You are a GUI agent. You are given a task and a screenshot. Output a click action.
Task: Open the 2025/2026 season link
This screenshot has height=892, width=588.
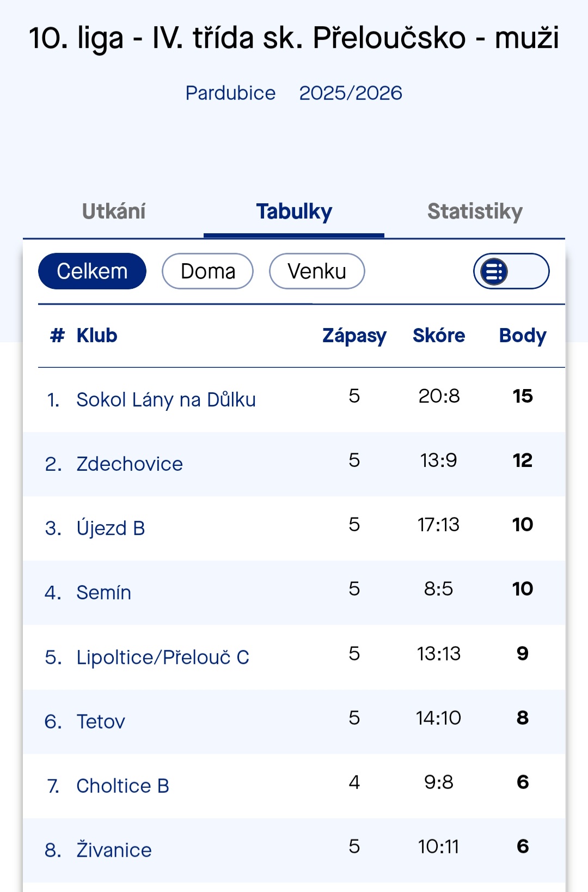[351, 93]
